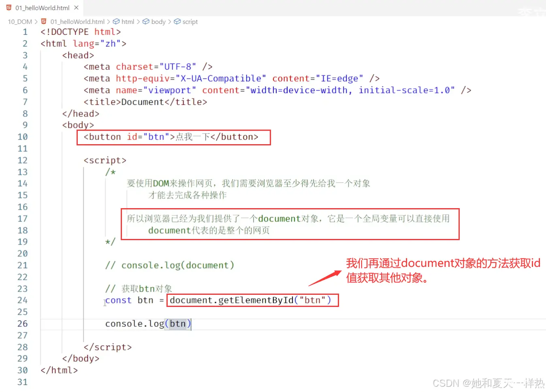
Task: Click the <button id="btn"> code line
Action: click(x=171, y=137)
